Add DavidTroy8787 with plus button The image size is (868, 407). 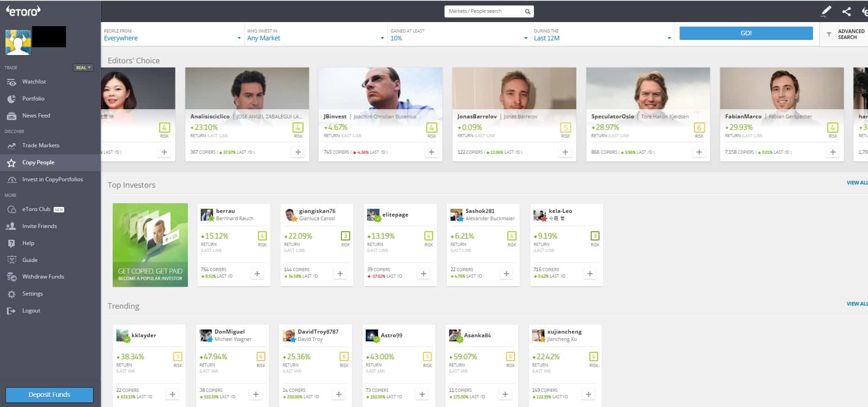click(339, 394)
